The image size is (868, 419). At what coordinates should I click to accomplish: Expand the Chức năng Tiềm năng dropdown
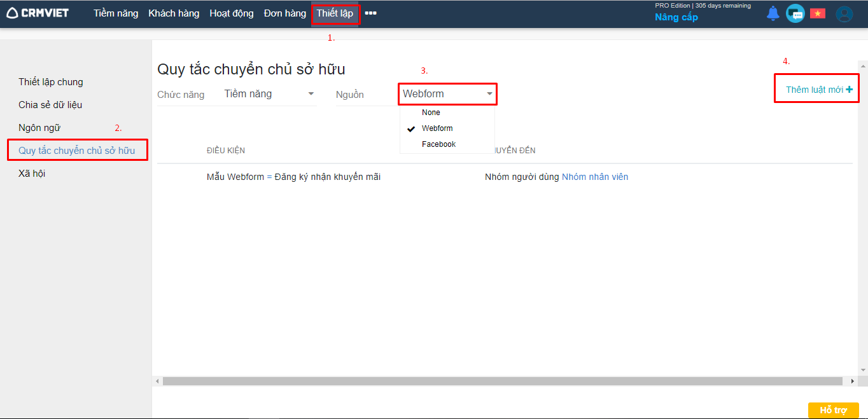(269, 94)
